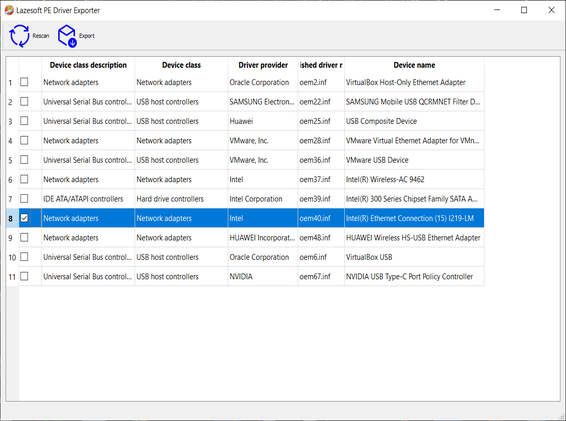Sort by Device class description header
Viewport: 566px width, 421px height.
point(88,65)
